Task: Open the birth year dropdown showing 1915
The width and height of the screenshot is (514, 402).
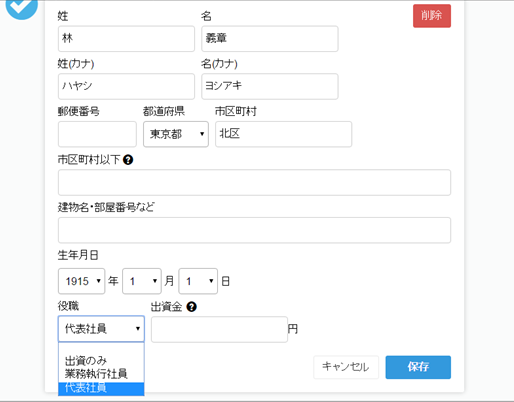Action: click(82, 281)
